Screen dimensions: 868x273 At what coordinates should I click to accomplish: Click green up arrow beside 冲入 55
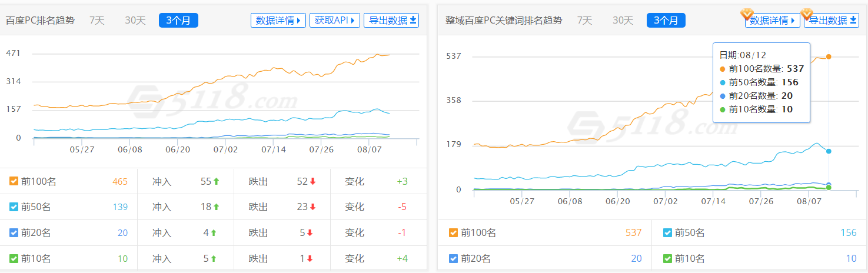[x=217, y=181]
